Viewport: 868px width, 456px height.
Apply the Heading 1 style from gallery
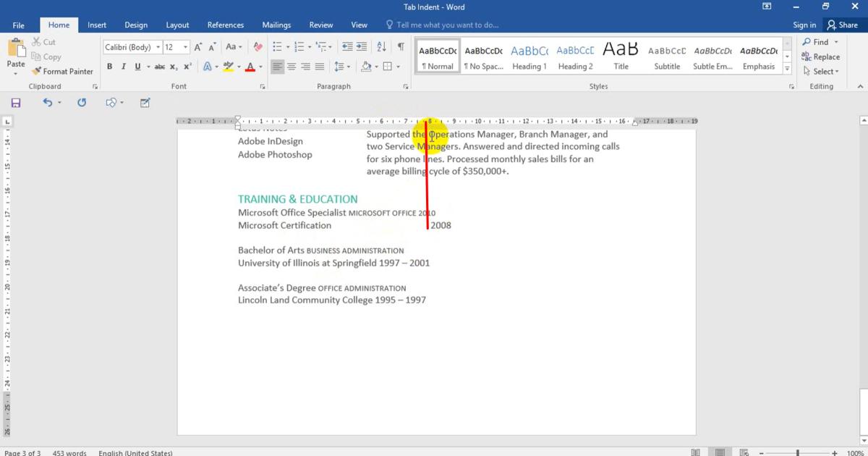click(x=529, y=57)
